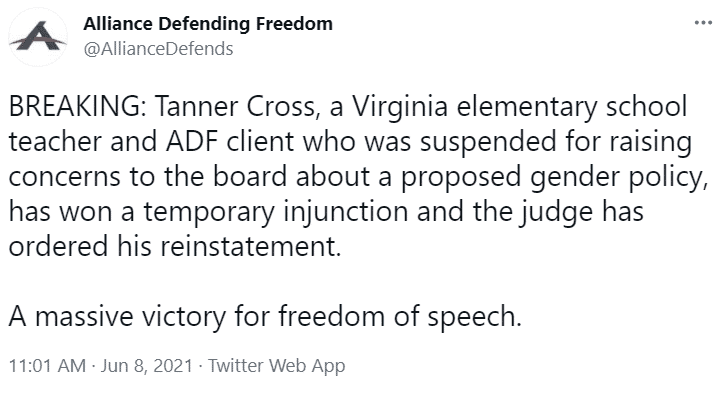Screen dimensions: 723x396
Task: Click the ADF abbreviation in tweet text
Action: pos(192,142)
